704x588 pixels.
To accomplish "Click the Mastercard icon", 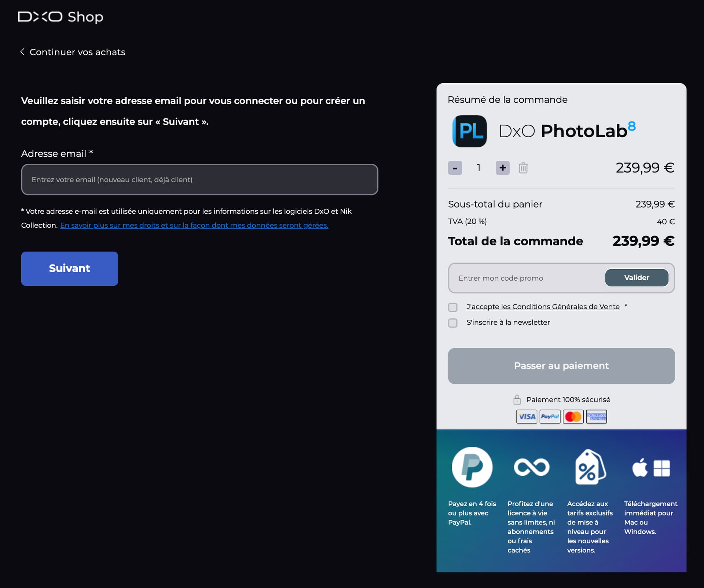I will tap(573, 416).
